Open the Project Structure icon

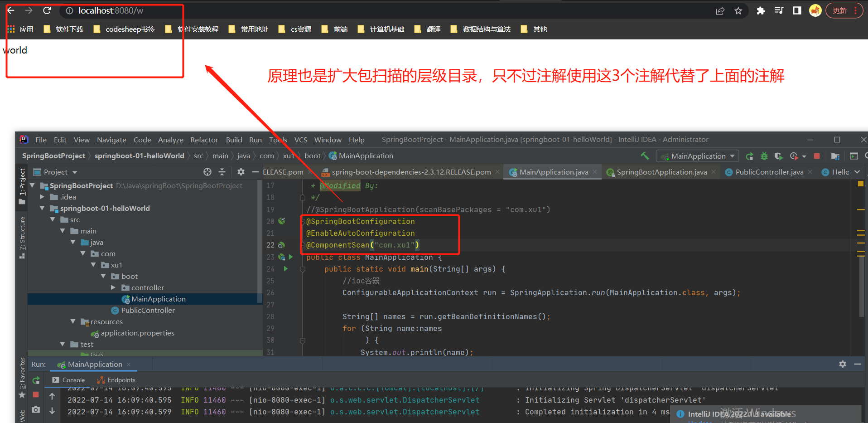pos(835,156)
